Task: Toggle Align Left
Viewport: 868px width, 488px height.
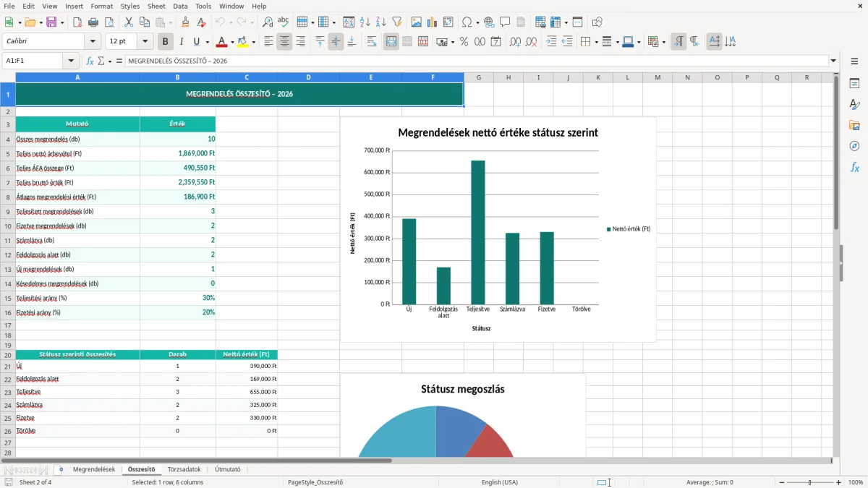Action: (268, 42)
